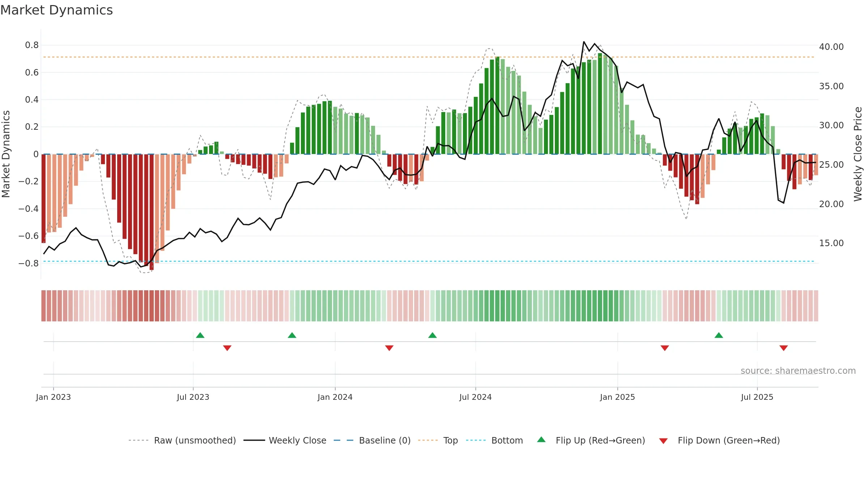Click the −0.2 left axis tick label
The height and width of the screenshot is (488, 868).
29,181
